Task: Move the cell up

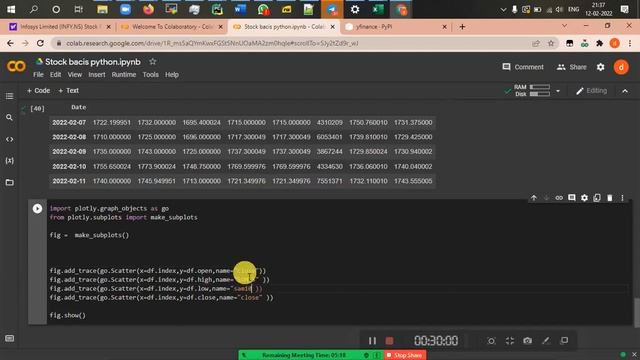Action: coord(533,198)
